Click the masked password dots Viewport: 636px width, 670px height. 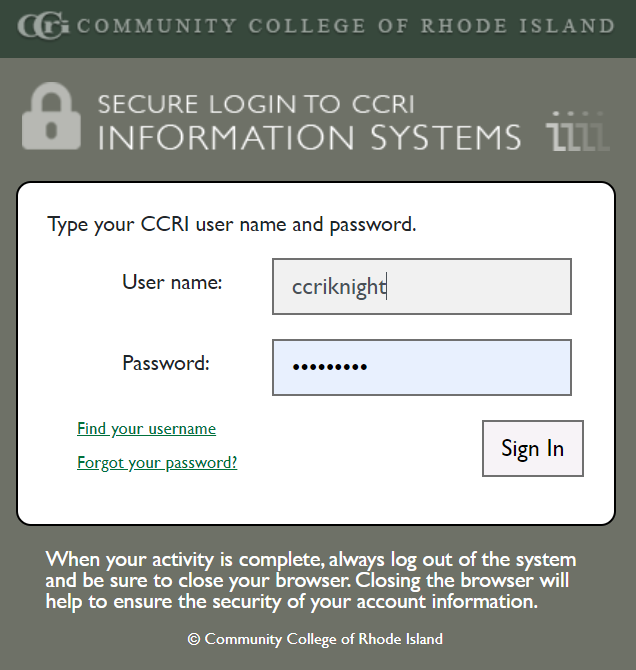(x=330, y=367)
